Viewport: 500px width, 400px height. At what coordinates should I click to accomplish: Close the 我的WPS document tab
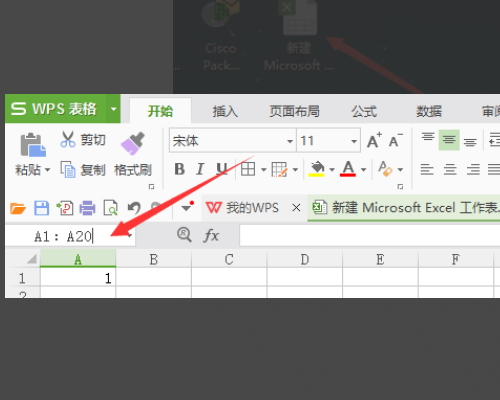tap(296, 208)
